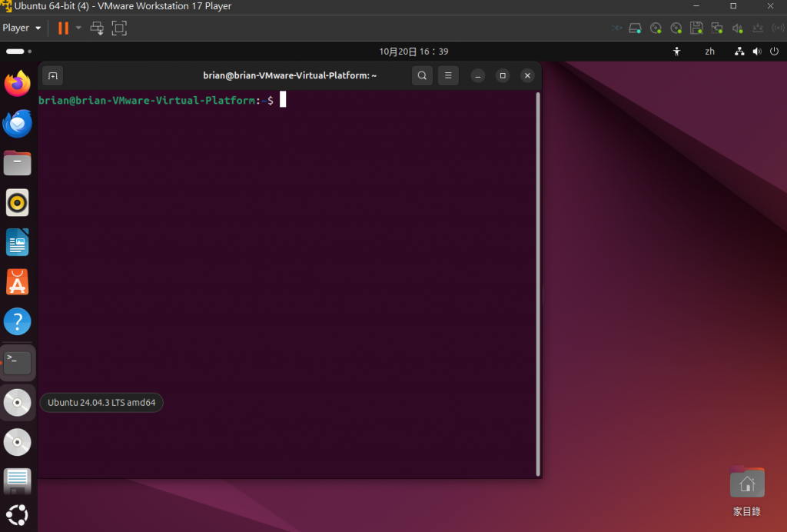Click the Ubuntu 24.04.3 LTS disc icon

(18, 403)
